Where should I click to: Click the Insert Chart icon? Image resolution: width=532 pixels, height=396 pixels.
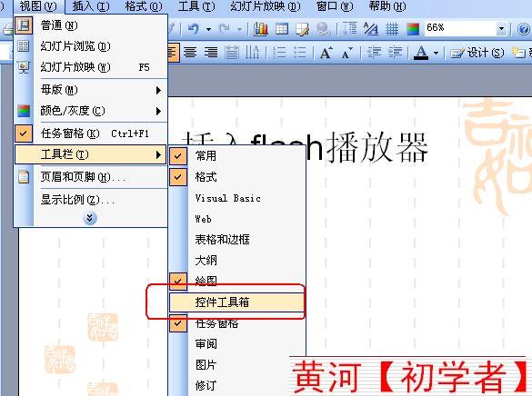tap(261, 29)
